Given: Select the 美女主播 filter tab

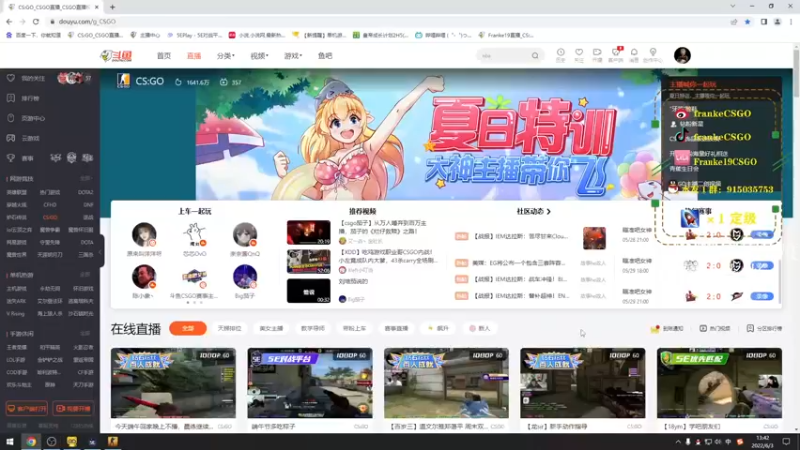Looking at the screenshot, I should (271, 329).
